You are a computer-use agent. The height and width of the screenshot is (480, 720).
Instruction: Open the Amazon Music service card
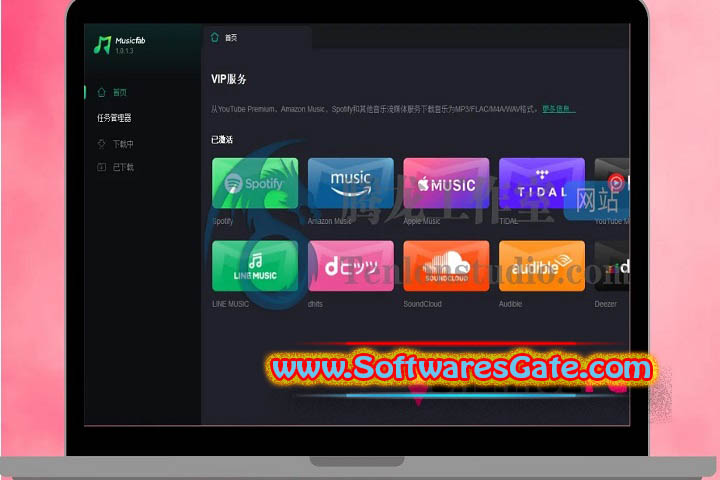point(351,183)
